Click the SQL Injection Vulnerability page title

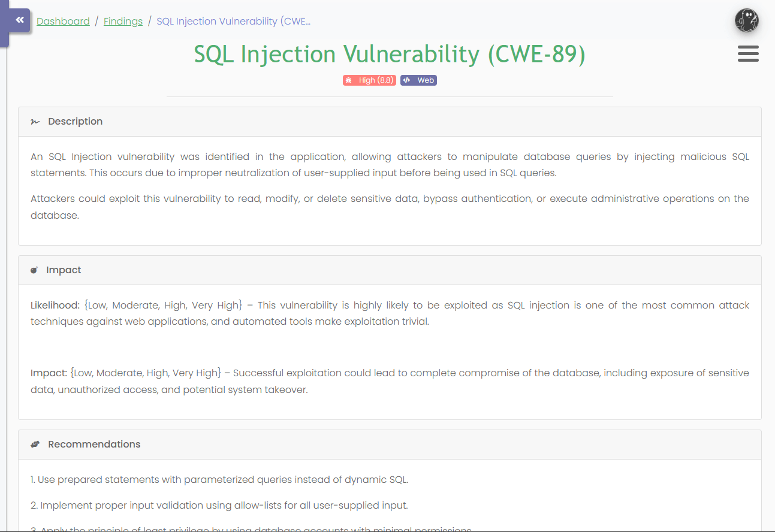[390, 54]
